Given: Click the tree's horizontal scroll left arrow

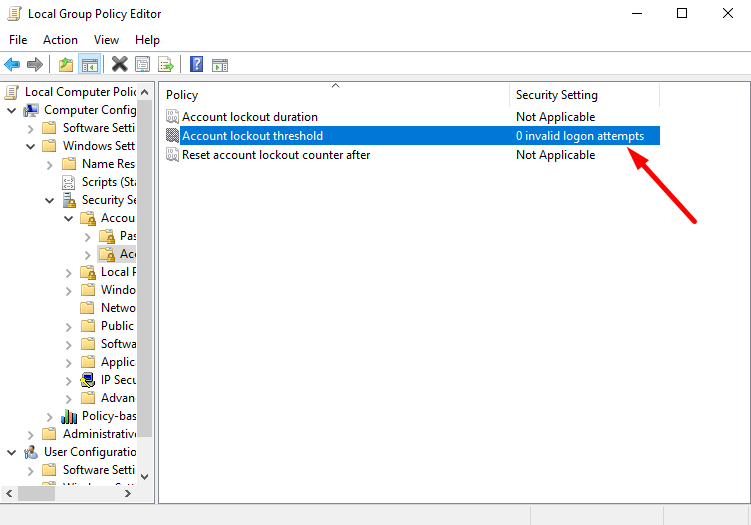Looking at the screenshot, I should tap(9, 493).
